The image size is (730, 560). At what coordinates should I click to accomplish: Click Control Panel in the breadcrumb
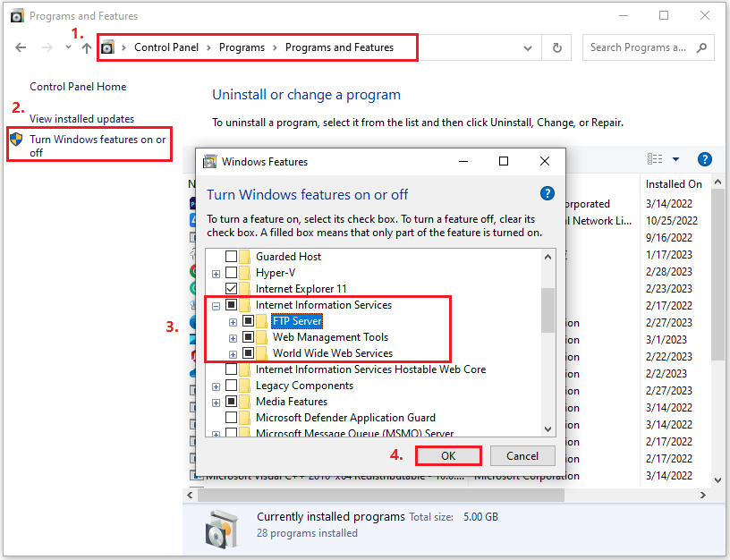point(166,47)
